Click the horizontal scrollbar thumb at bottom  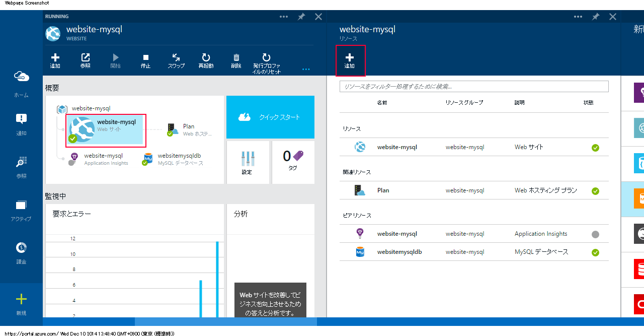[x=226, y=321]
